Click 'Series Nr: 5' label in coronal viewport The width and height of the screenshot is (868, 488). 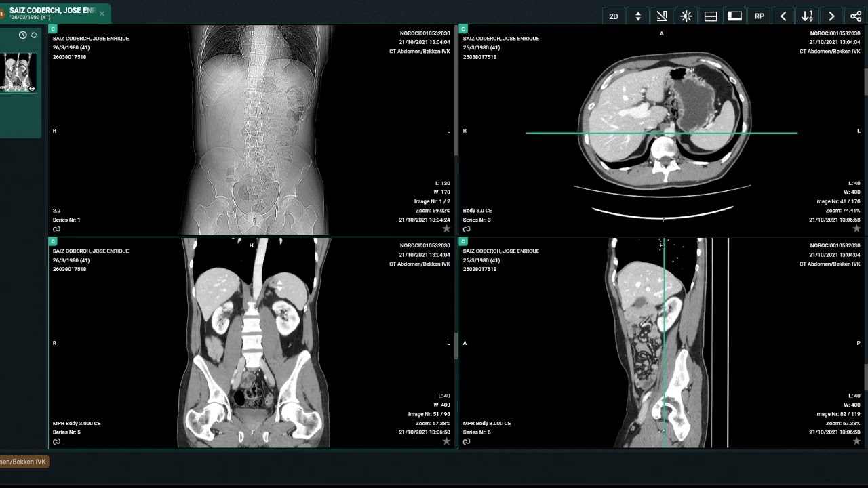pos(66,432)
